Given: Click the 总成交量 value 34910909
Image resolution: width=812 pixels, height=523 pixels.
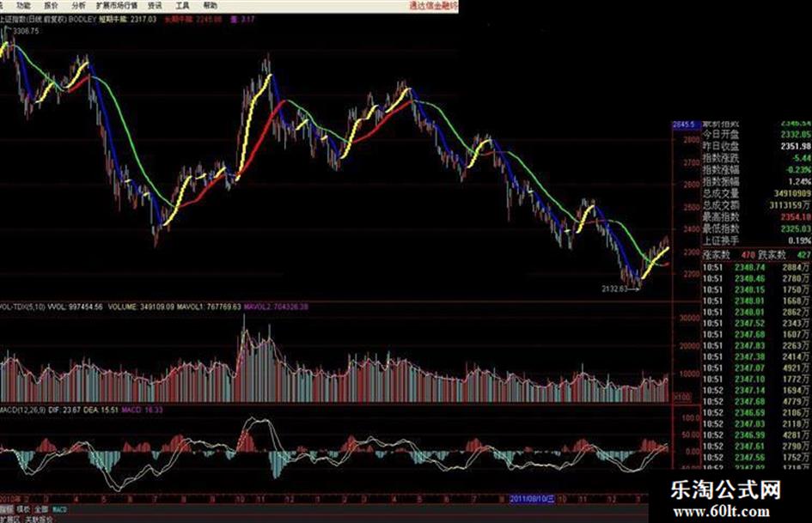Looking at the screenshot, I should pos(793,194).
